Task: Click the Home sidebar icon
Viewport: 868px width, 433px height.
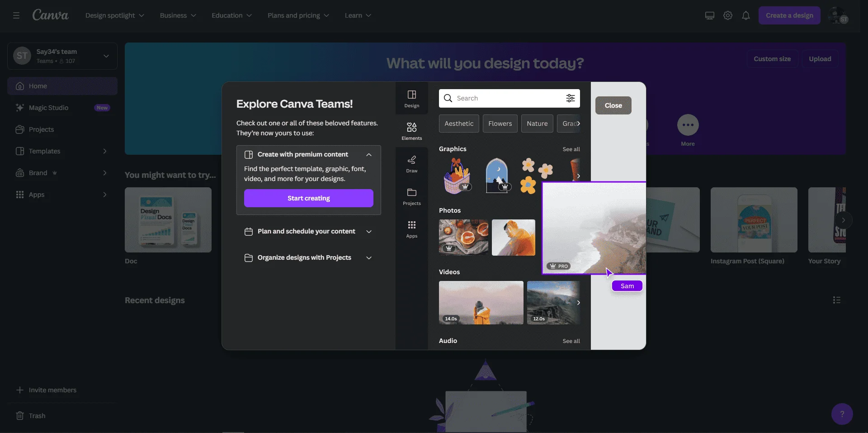Action: pos(20,86)
